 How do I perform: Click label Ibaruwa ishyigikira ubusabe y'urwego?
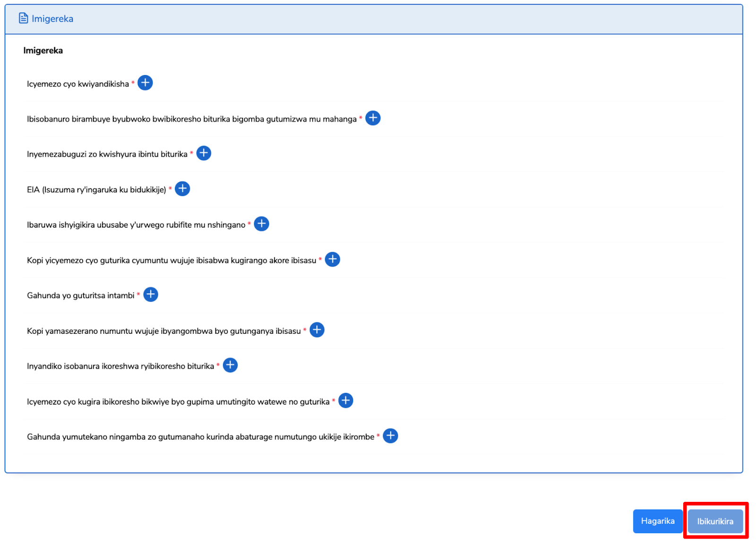tap(136, 225)
